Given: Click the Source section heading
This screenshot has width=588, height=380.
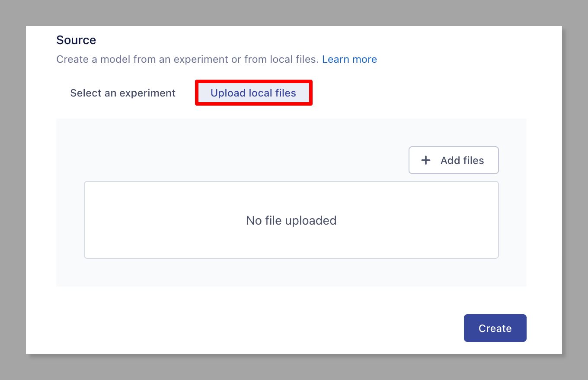Looking at the screenshot, I should point(76,40).
